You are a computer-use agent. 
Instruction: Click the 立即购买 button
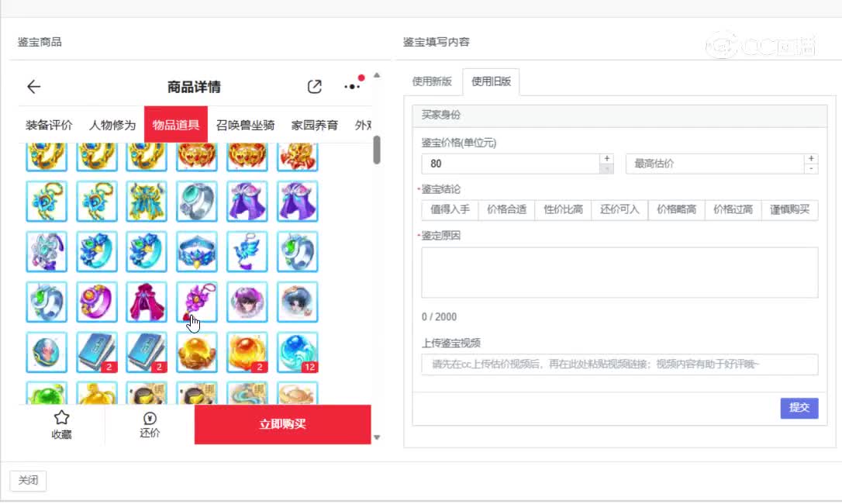(282, 424)
